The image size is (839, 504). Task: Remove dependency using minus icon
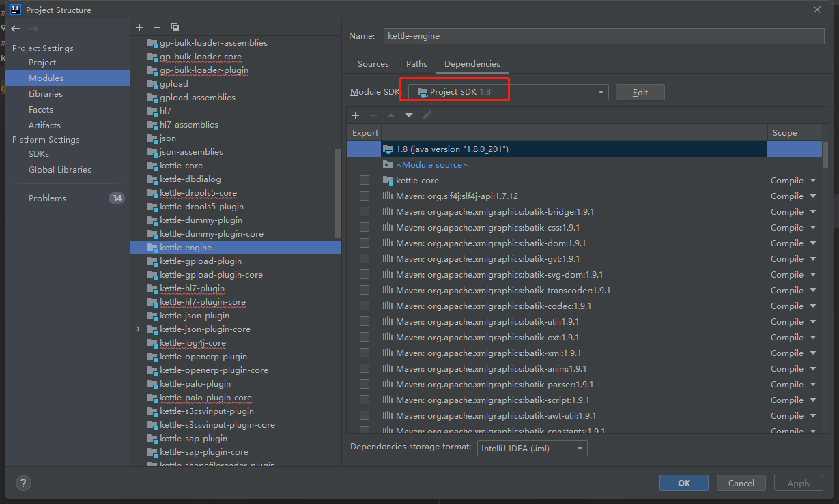point(373,115)
